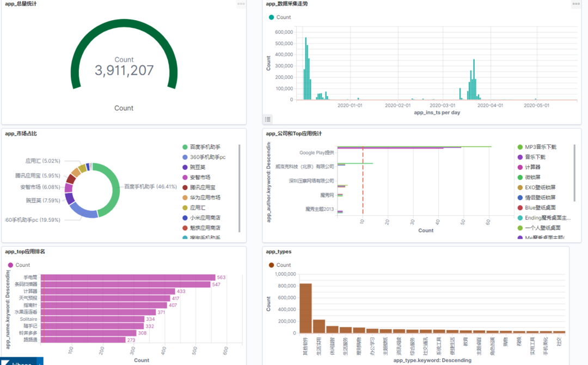Viewport: 588px width, 365px height.
Task: Select 360手机助手pc legend entry
Action: (x=204, y=157)
